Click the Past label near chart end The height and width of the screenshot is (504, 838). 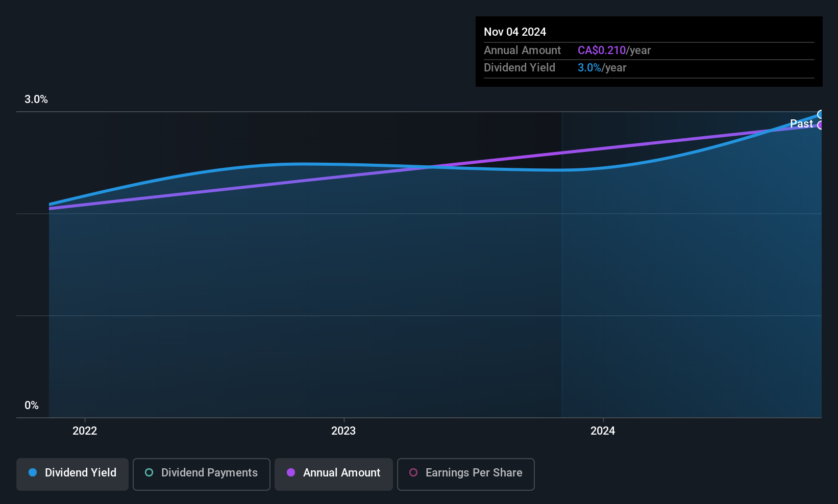point(801,124)
